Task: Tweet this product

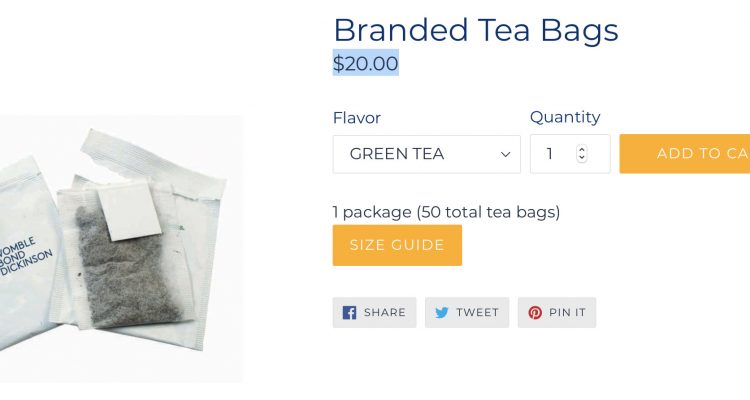Action: pos(467,313)
